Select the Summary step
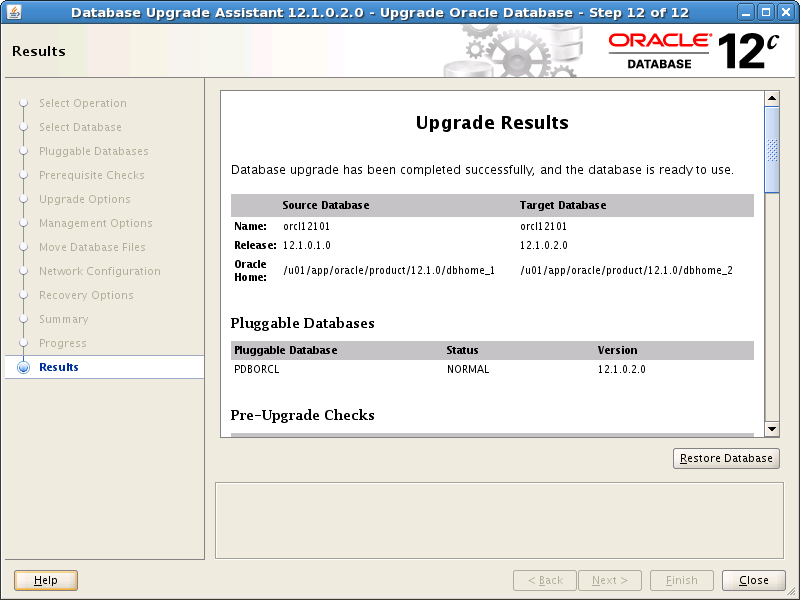The image size is (800, 600). 64,319
